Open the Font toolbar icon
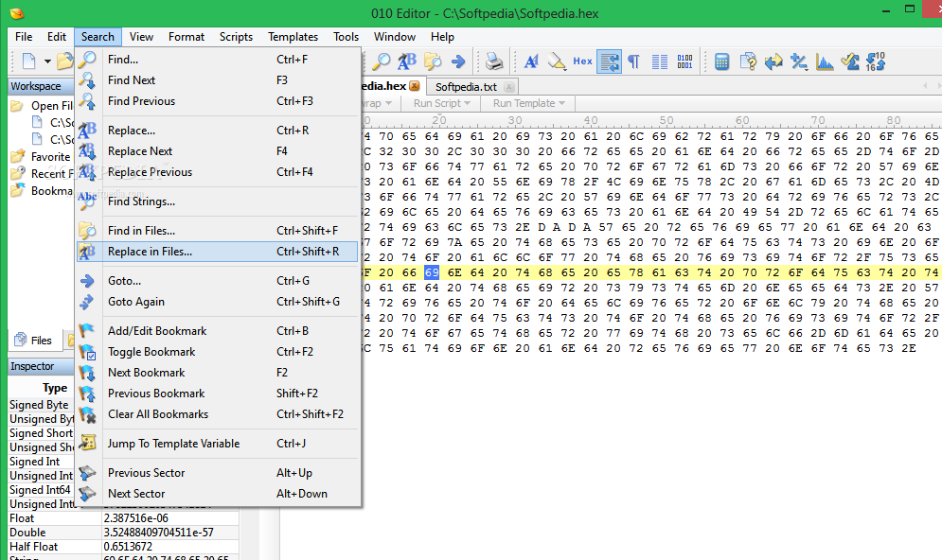 point(531,61)
